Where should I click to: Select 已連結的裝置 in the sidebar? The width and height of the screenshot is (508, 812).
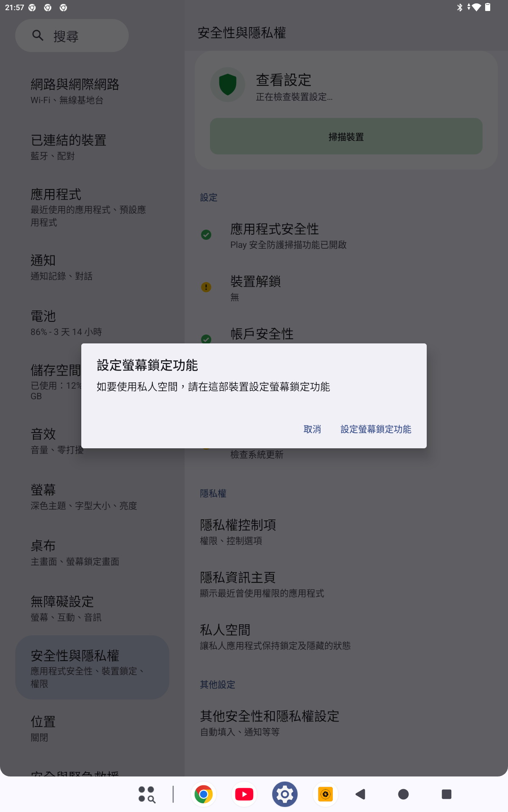[92, 147]
